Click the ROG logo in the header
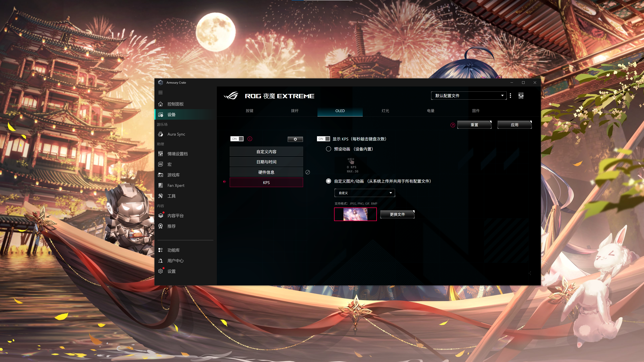 pyautogui.click(x=231, y=96)
